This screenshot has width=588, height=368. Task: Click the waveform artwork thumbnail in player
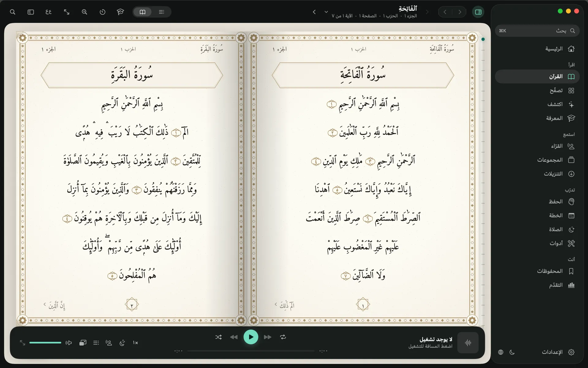click(x=468, y=343)
